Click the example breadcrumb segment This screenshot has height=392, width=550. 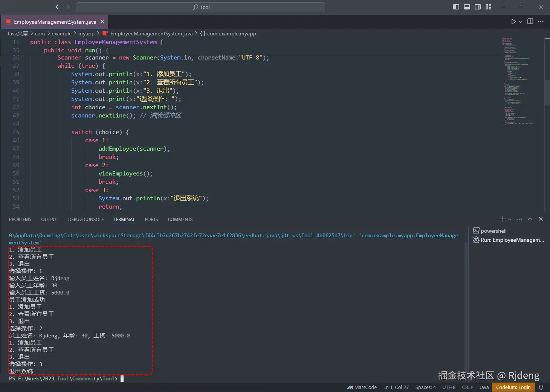(61, 34)
